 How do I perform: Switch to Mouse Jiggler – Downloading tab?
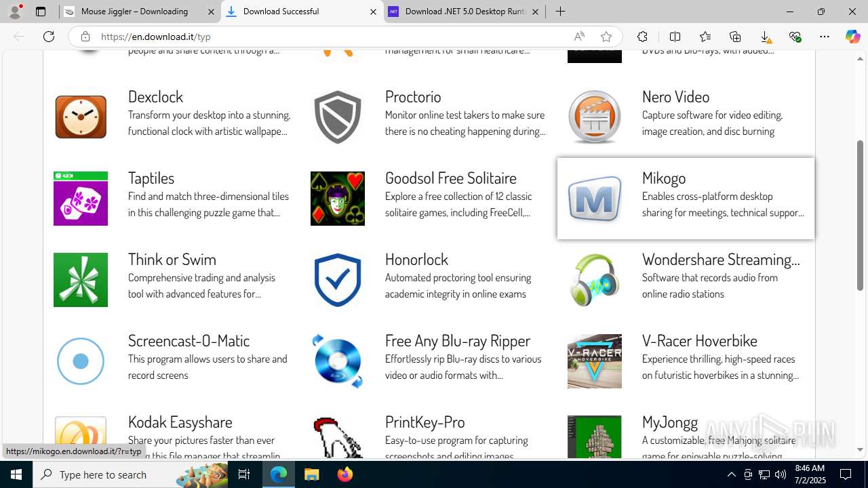[134, 12]
